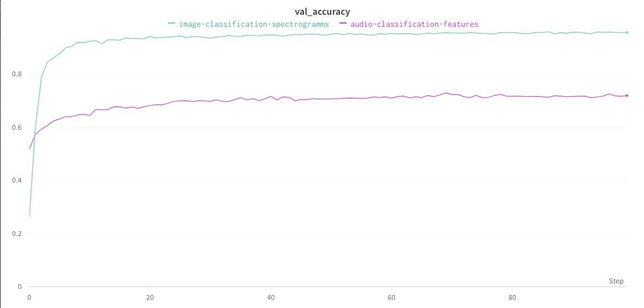644x308 pixels.
Task: Click the Step x-axis label
Action: pos(616,281)
